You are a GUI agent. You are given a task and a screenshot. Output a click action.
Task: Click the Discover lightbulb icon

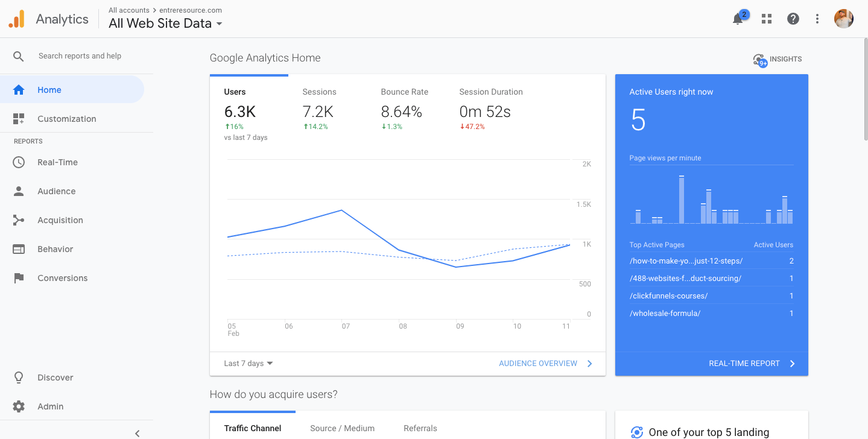[19, 377]
